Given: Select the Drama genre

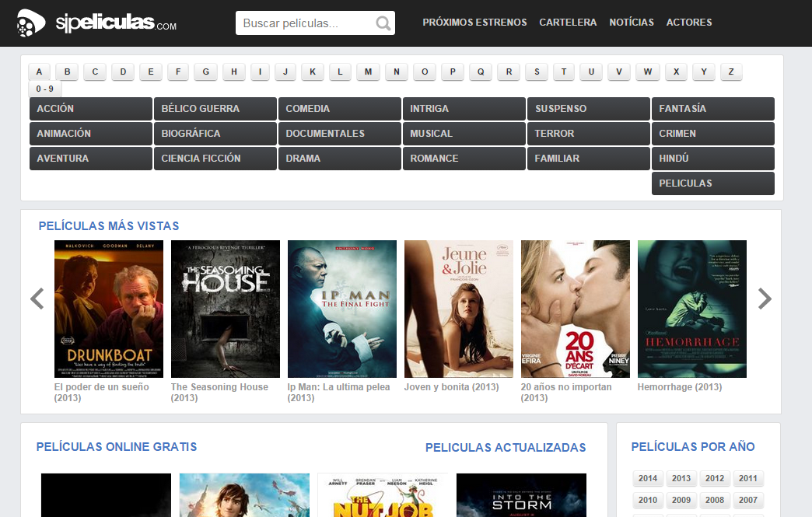Looking at the screenshot, I should tap(340, 159).
